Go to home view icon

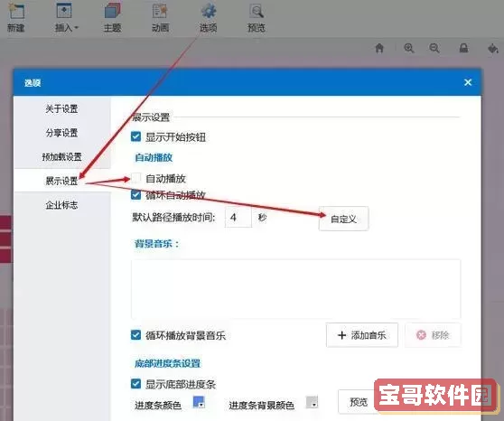pos(379,48)
